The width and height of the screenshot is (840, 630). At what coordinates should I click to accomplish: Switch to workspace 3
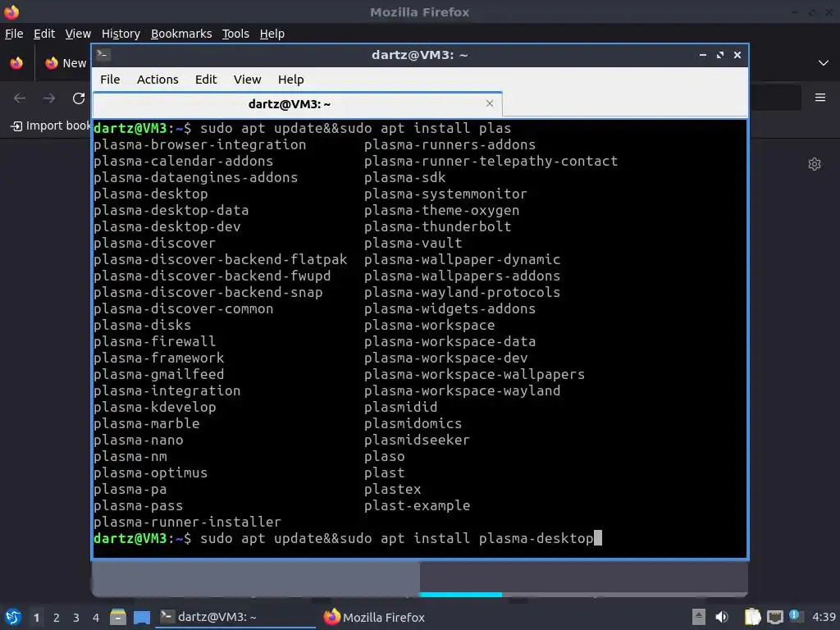pyautogui.click(x=76, y=618)
